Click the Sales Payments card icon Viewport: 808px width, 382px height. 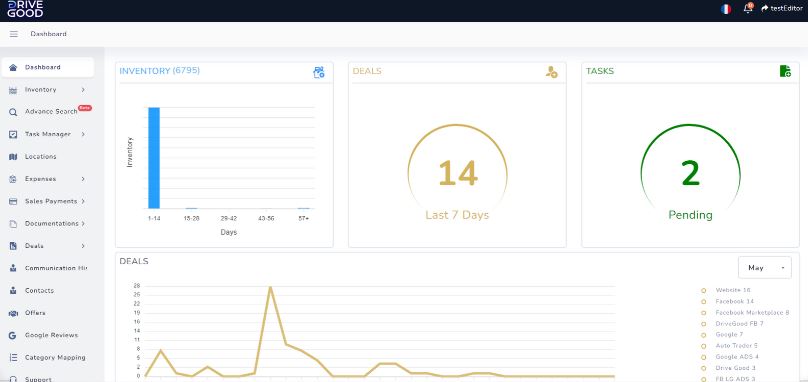pyautogui.click(x=13, y=201)
